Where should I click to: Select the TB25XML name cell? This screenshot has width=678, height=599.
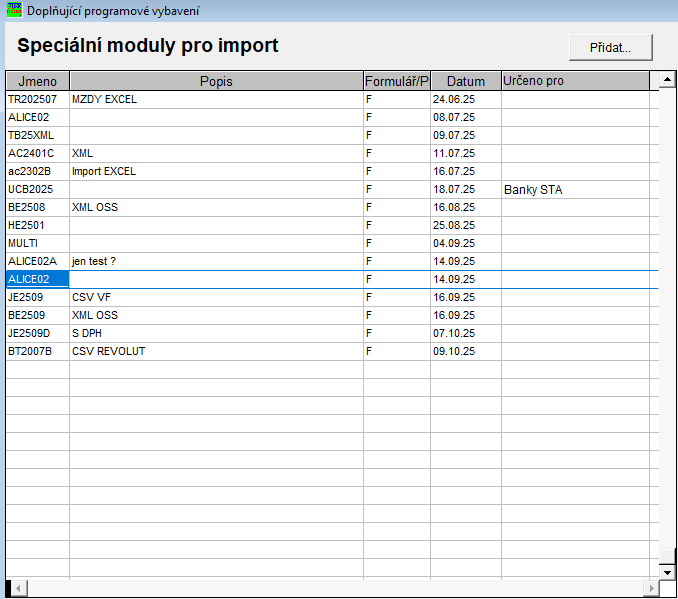[x=38, y=135]
